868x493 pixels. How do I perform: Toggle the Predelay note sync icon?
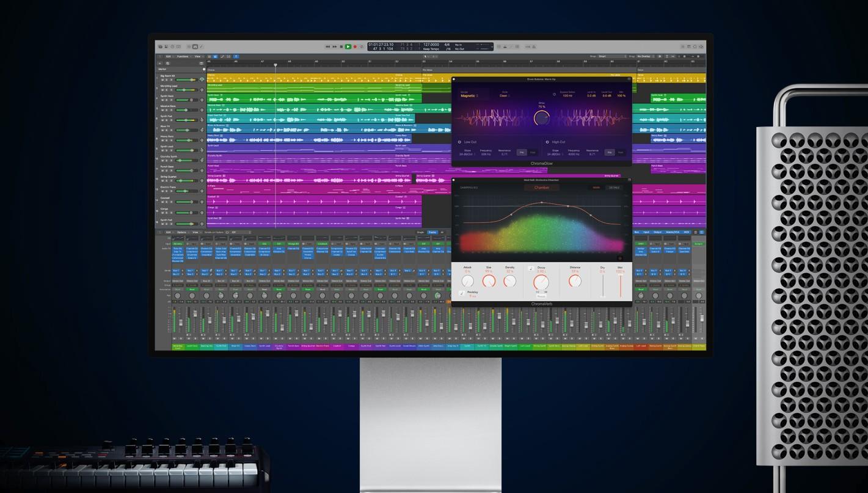tap(462, 293)
